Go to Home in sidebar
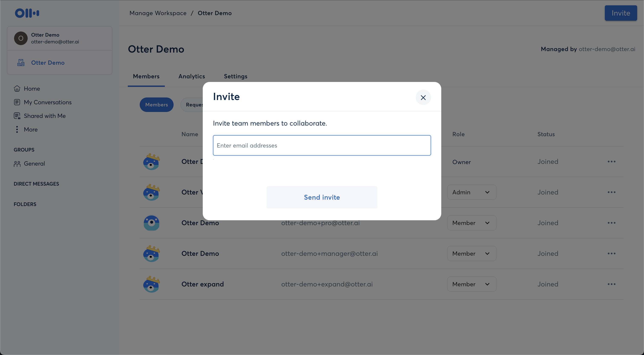 (x=27, y=89)
